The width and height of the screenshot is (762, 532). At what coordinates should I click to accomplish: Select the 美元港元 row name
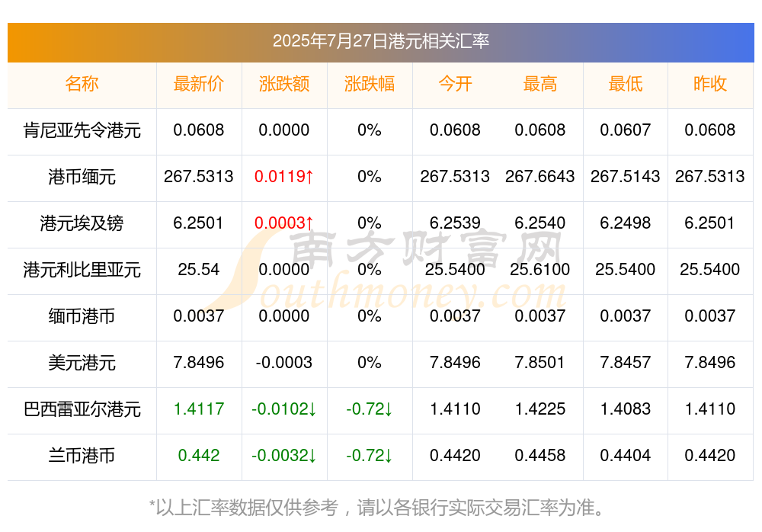[82, 363]
